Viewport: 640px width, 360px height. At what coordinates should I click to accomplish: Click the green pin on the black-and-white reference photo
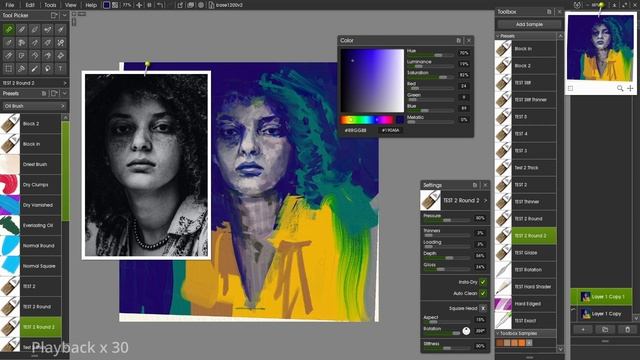click(x=147, y=64)
